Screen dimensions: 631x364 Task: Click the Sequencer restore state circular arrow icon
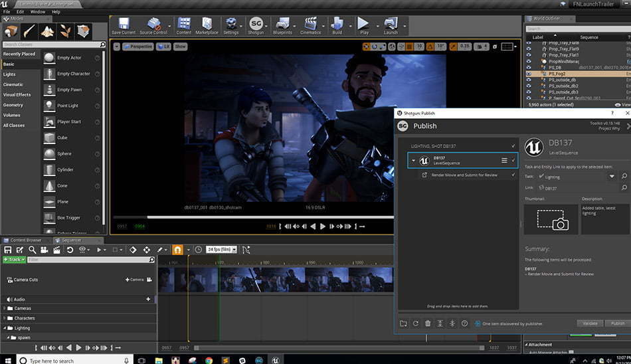(x=70, y=250)
